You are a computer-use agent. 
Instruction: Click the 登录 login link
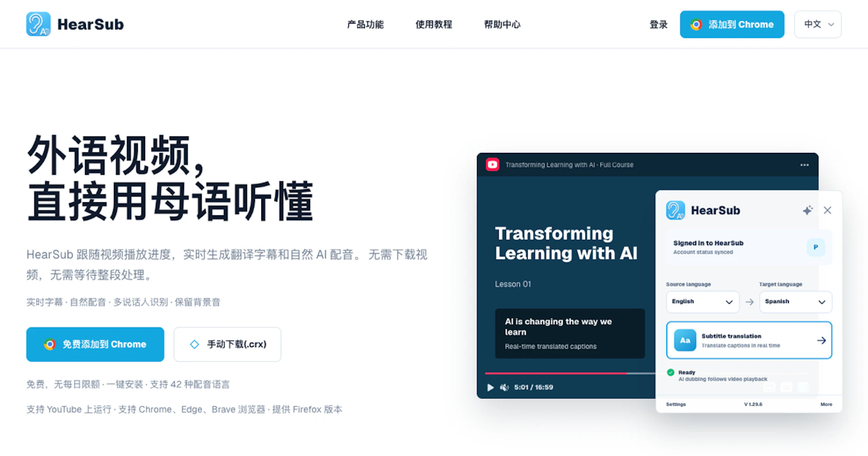tap(659, 24)
